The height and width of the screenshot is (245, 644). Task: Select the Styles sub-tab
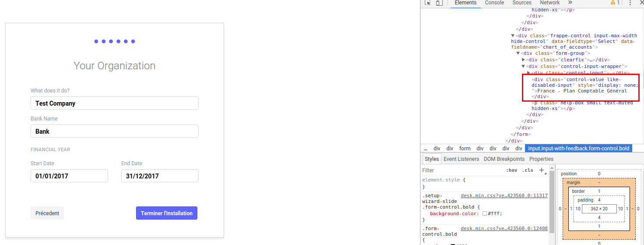click(432, 159)
